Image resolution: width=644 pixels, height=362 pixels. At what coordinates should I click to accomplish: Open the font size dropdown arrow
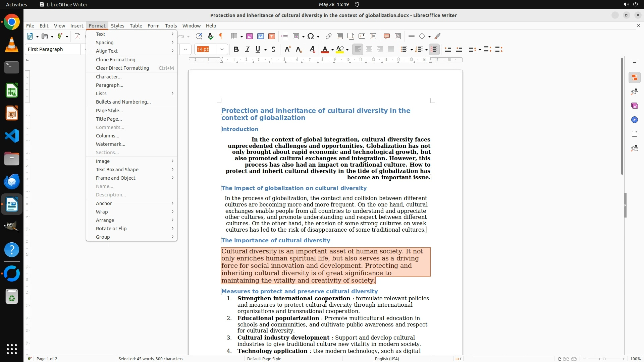pos(222,49)
